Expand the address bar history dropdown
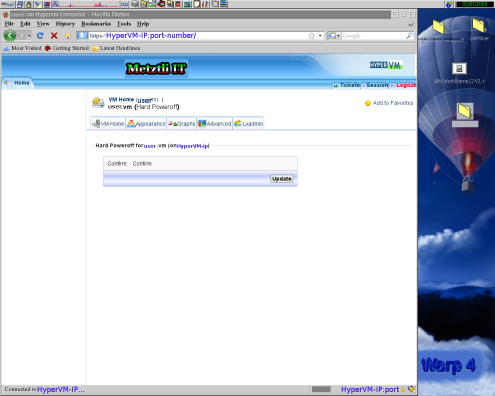Image resolution: width=495 pixels, height=396 pixels. pyautogui.click(x=320, y=36)
